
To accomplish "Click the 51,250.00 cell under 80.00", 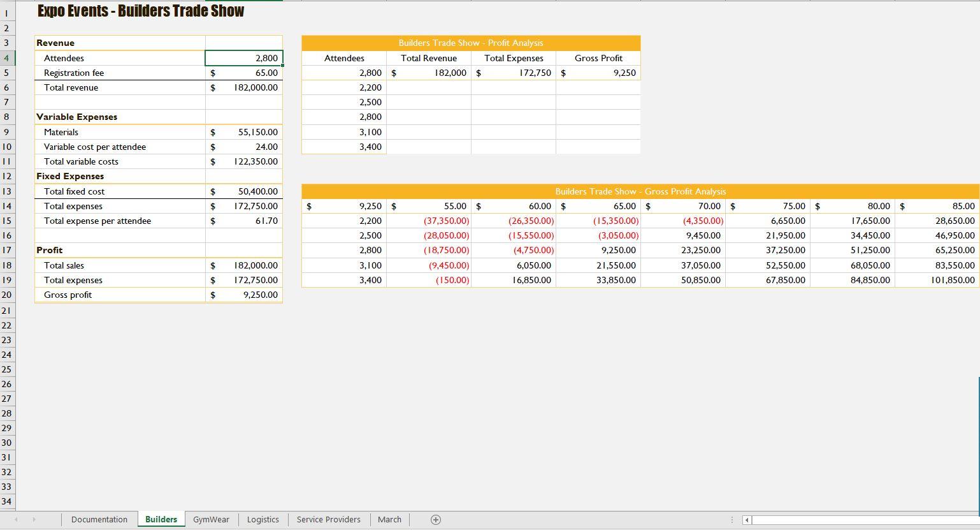I will pos(853,250).
